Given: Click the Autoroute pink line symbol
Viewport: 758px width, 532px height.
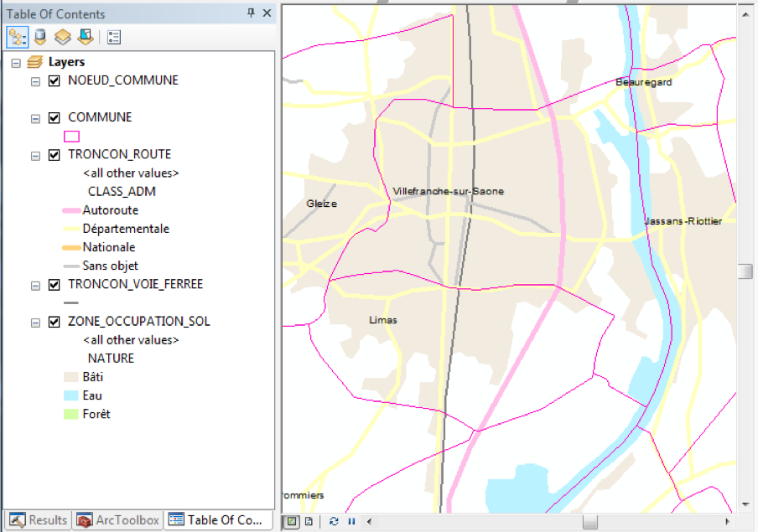Looking at the screenshot, I should click(71, 210).
